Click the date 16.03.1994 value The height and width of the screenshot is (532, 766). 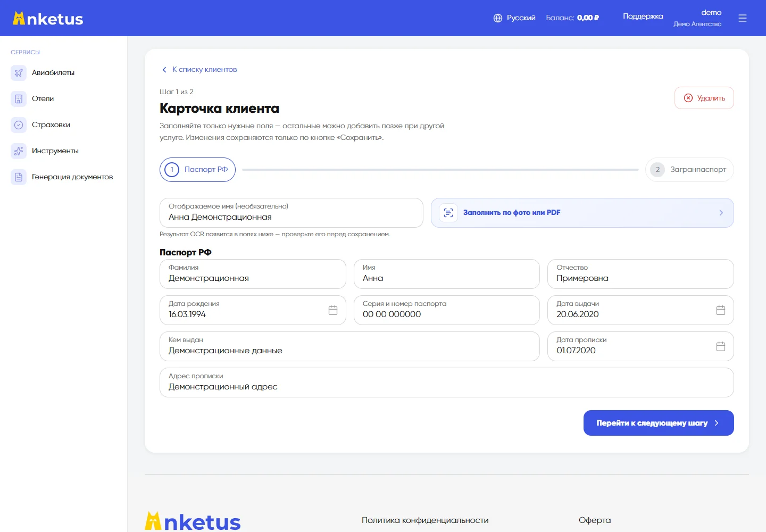(187, 314)
